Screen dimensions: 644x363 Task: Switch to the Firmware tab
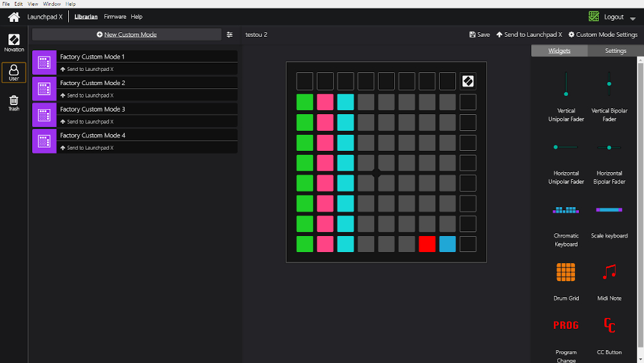coord(115,17)
